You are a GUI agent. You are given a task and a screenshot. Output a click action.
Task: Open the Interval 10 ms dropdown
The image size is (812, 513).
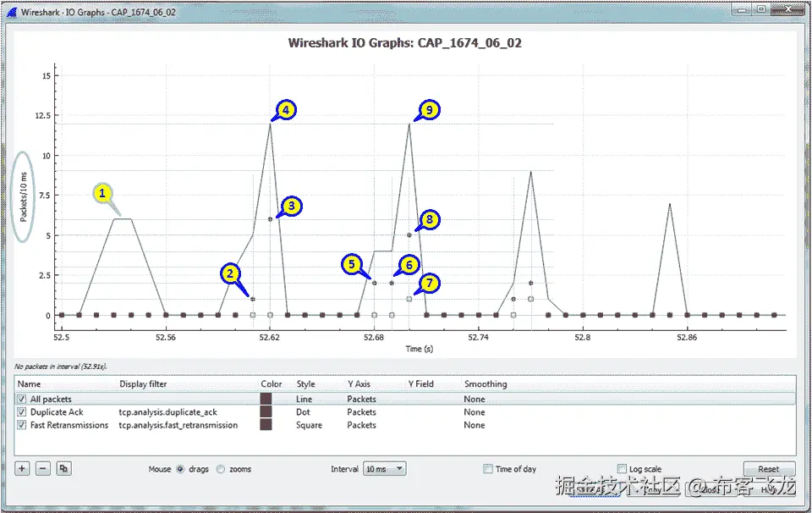pyautogui.click(x=385, y=469)
